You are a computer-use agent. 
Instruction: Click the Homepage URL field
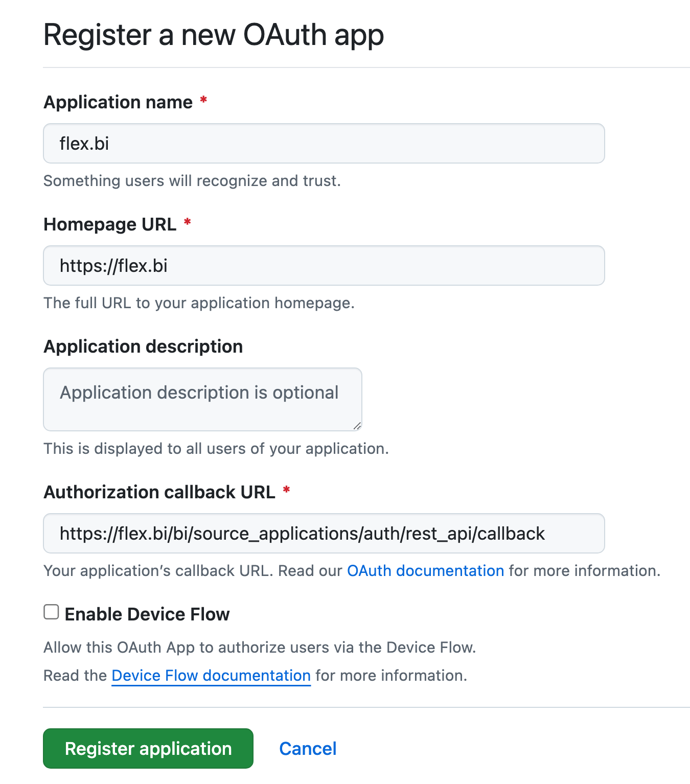(324, 265)
